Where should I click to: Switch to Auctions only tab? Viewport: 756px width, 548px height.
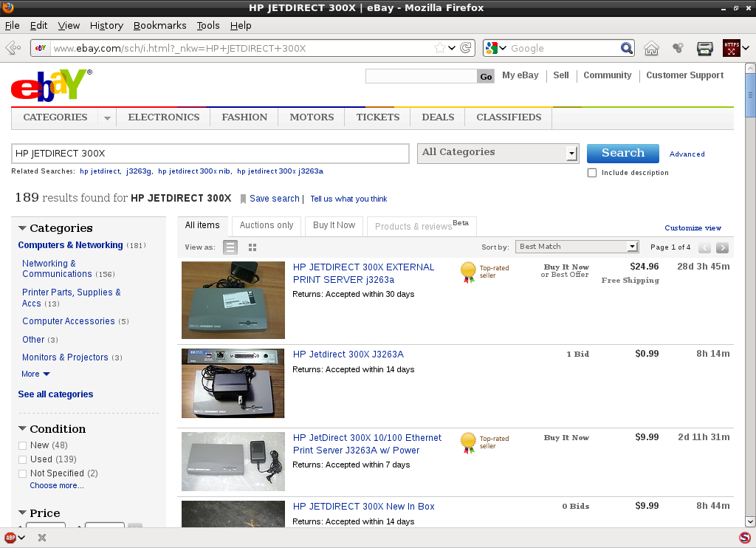click(x=266, y=225)
